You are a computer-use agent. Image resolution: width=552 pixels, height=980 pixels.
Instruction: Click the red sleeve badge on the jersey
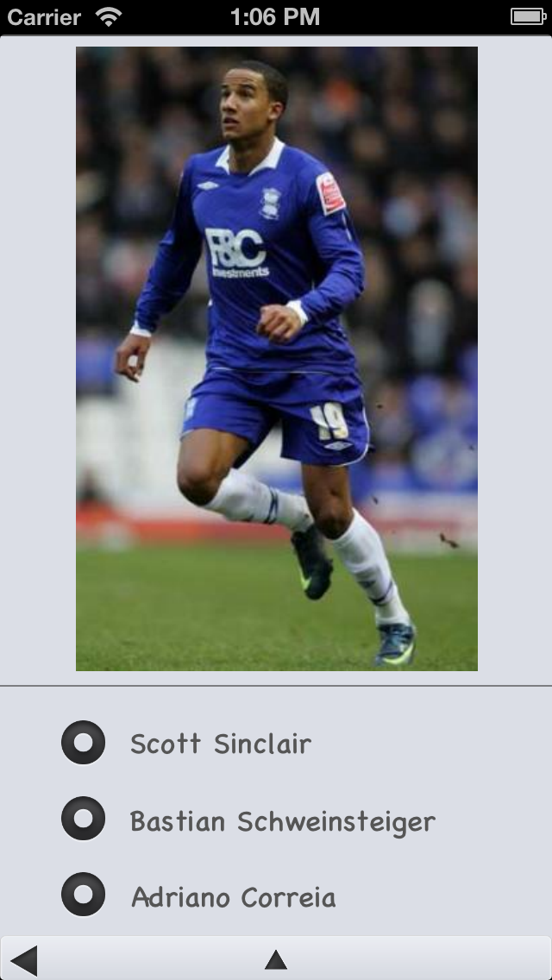[x=330, y=192]
